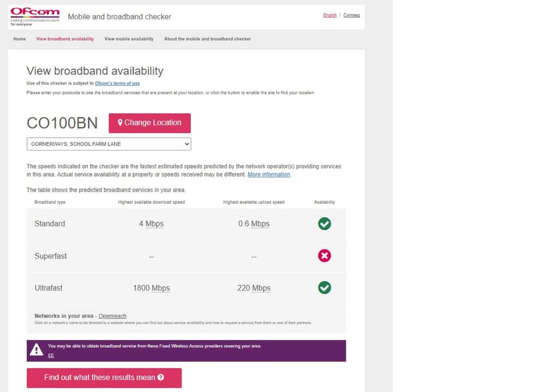Select the English language link
The height and width of the screenshot is (392, 555).
click(330, 15)
